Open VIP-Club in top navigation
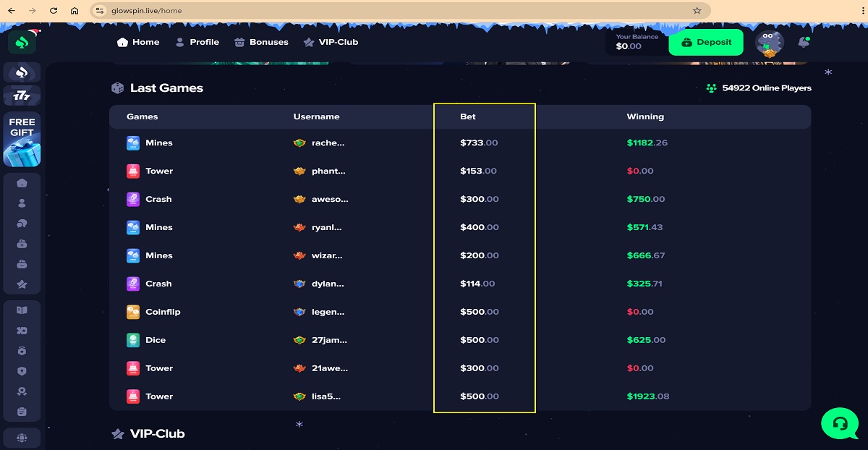This screenshot has height=450, width=868. pyautogui.click(x=331, y=42)
